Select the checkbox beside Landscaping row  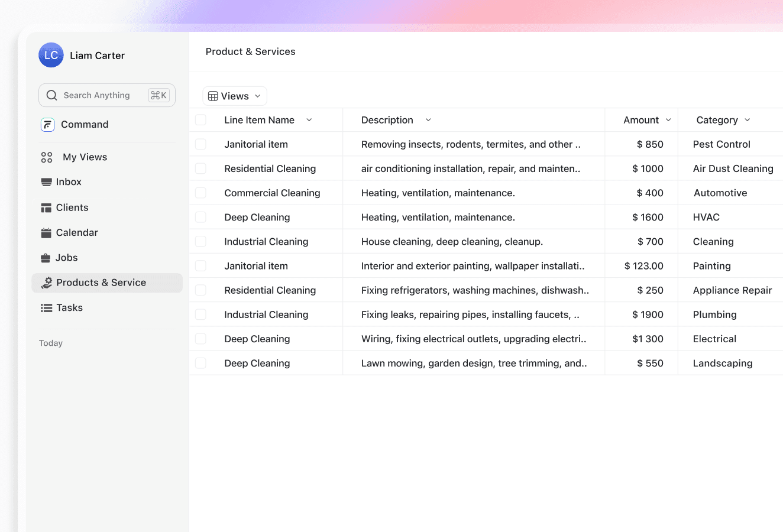pos(200,362)
